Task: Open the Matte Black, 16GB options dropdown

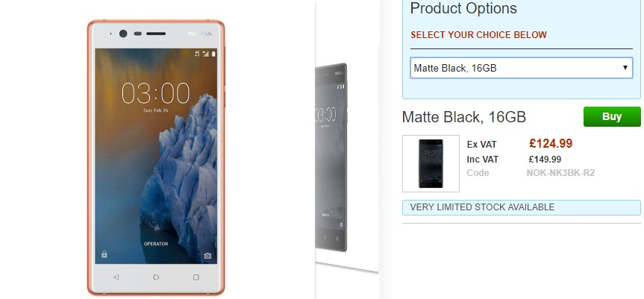Action: point(521,68)
